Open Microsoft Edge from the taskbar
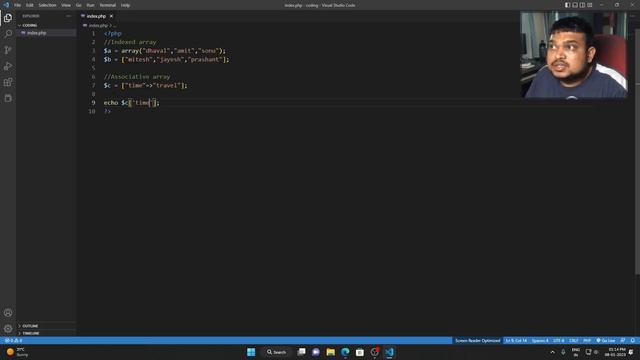The image size is (640, 360). pyautogui.click(x=345, y=352)
